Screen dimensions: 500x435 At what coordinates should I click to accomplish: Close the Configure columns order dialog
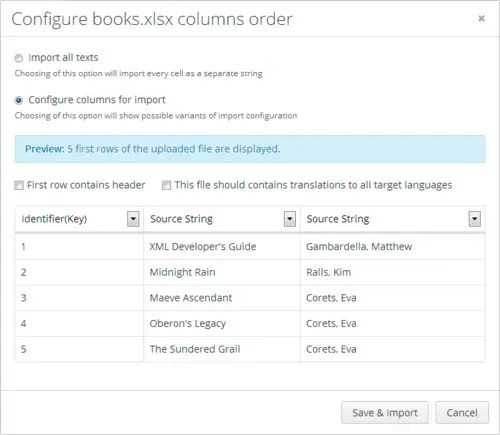point(481,18)
